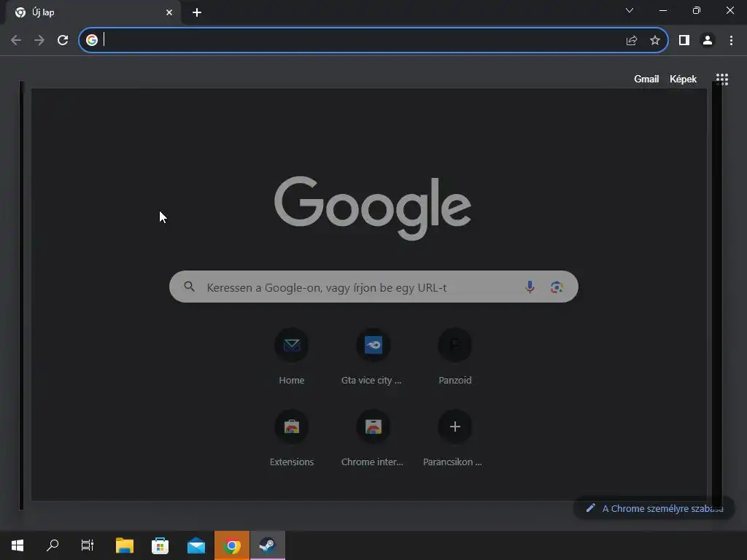
Task: Start voice search with microphone
Action: point(530,287)
